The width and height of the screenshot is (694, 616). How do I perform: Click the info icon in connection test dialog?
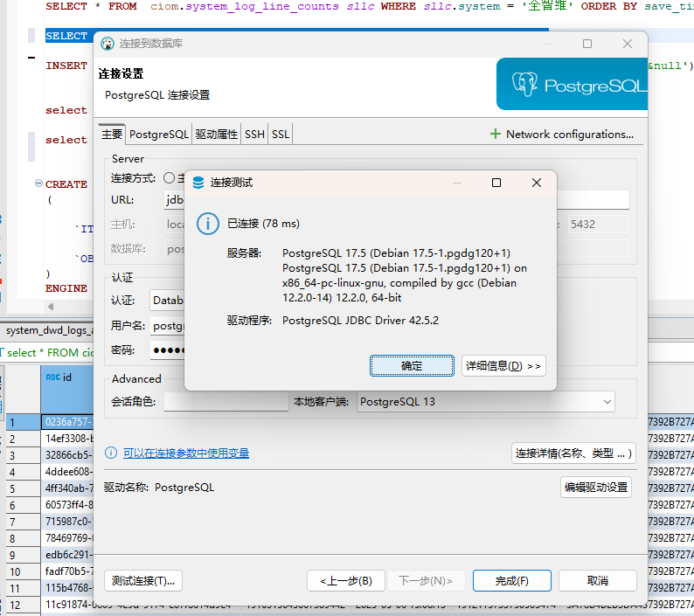pyautogui.click(x=207, y=224)
